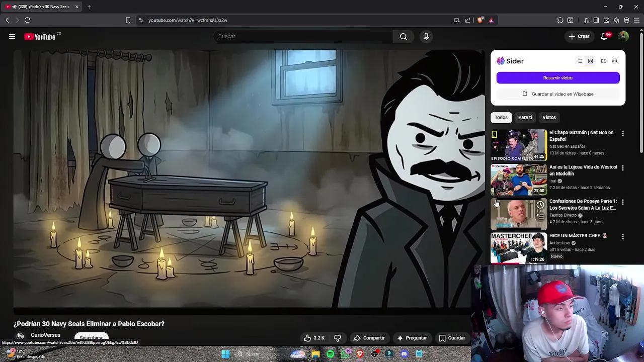Toggle the browser sidebar panel
Image resolution: width=644 pixels, height=362 pixels.
tap(596, 20)
